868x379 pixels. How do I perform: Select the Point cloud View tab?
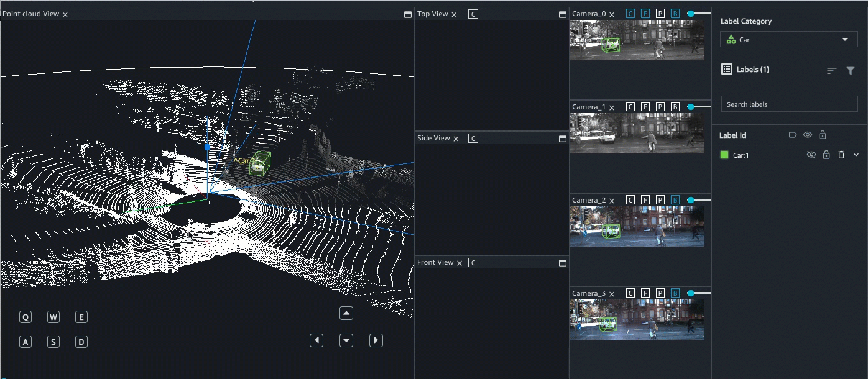click(x=30, y=14)
